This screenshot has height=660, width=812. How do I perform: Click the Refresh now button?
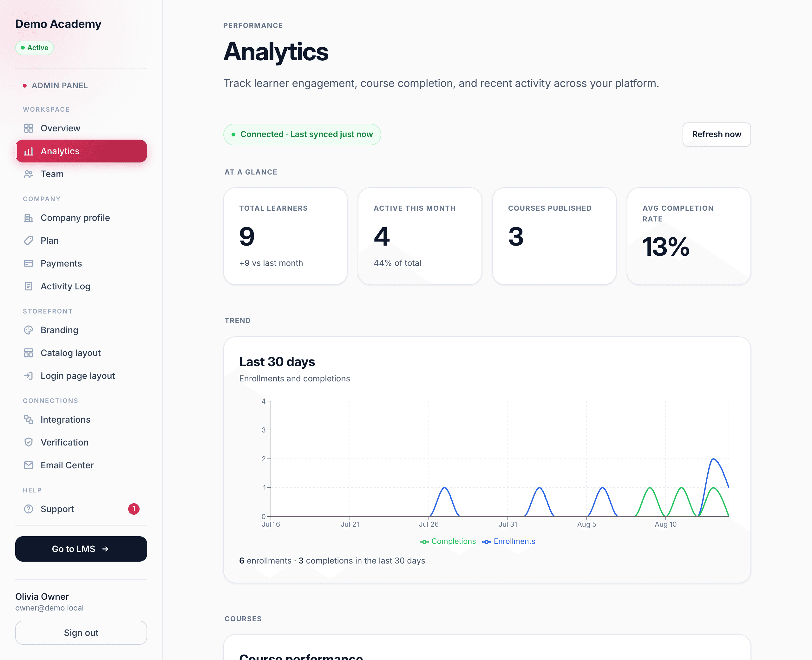pyautogui.click(x=716, y=134)
